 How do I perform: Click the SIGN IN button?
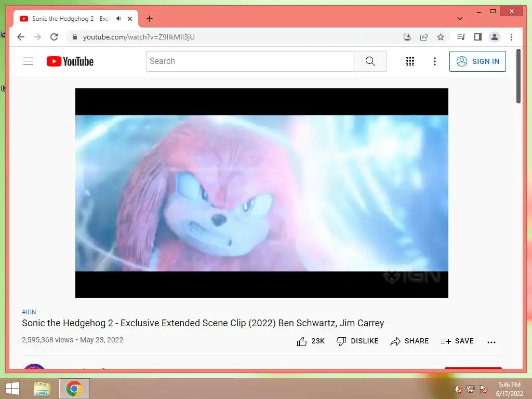[477, 61]
